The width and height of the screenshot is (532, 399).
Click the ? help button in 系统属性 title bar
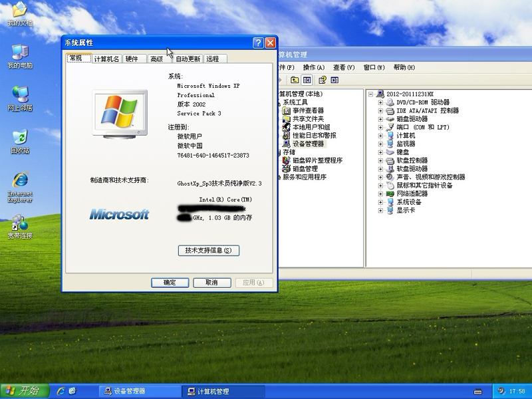[258, 43]
